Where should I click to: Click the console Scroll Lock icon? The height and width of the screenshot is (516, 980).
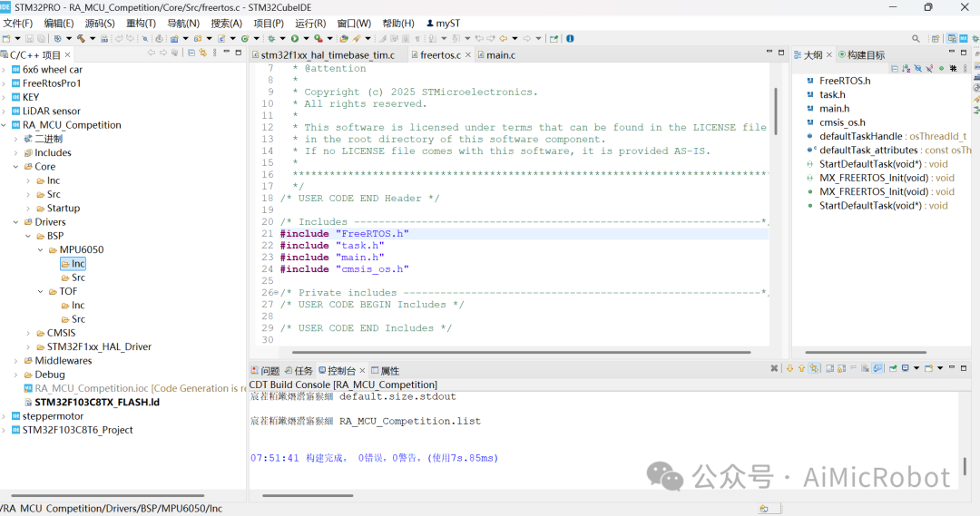click(842, 368)
